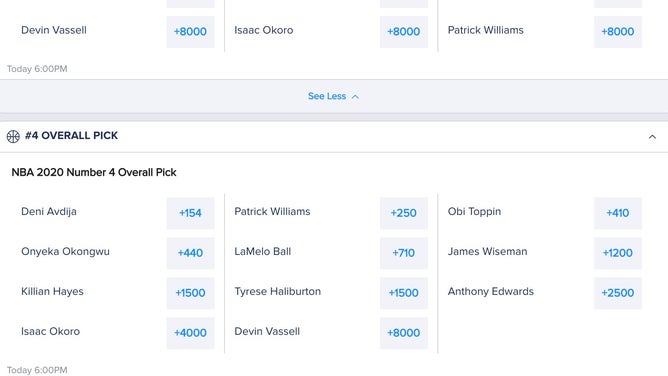
Task: Select Obi Toppin odds +410
Action: pos(618,213)
